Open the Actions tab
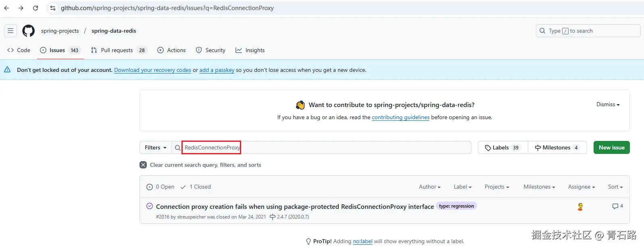 coord(171,50)
